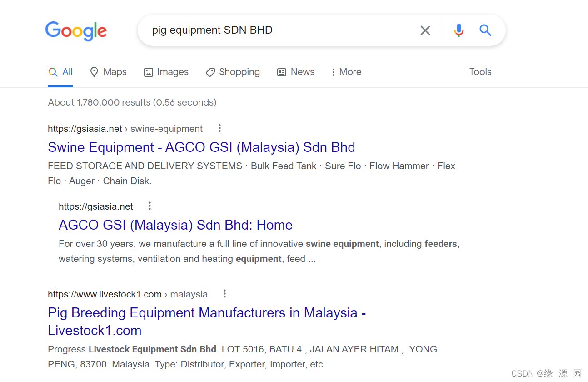
Task: Open options dots for livestock1.com result
Action: (224, 294)
